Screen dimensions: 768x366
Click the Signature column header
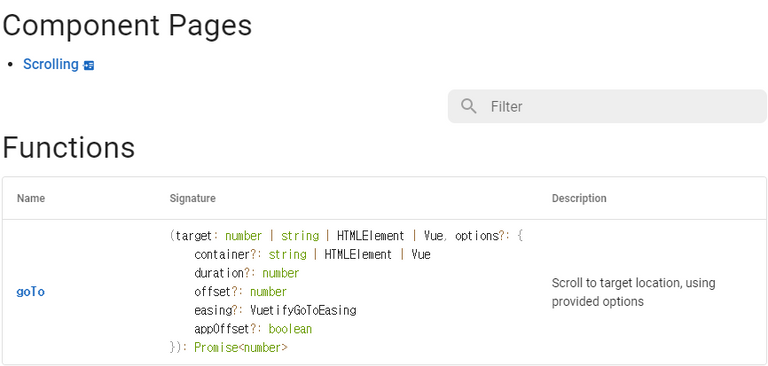tap(192, 198)
